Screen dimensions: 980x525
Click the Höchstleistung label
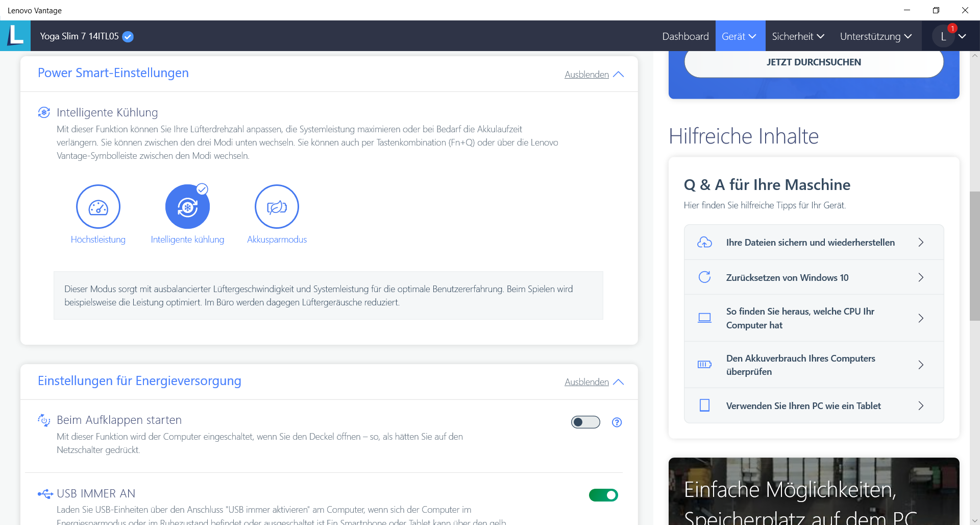pos(98,240)
